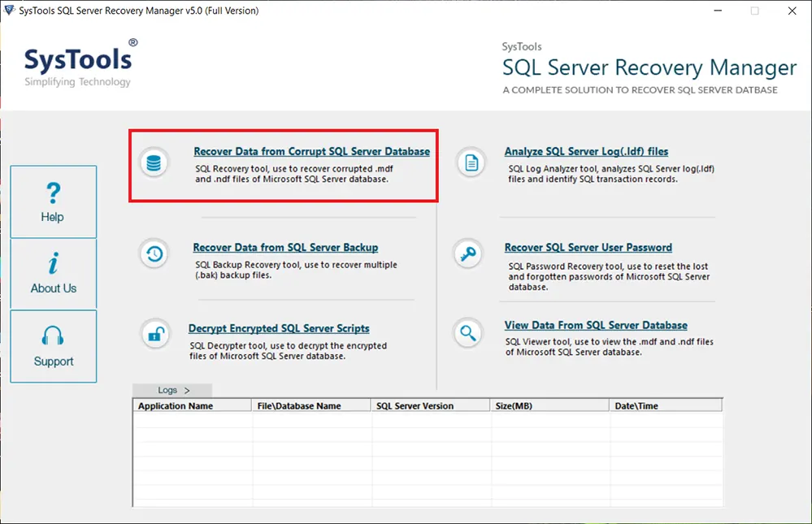
Task: Open View Data From SQL Server Database link
Action: coord(596,325)
